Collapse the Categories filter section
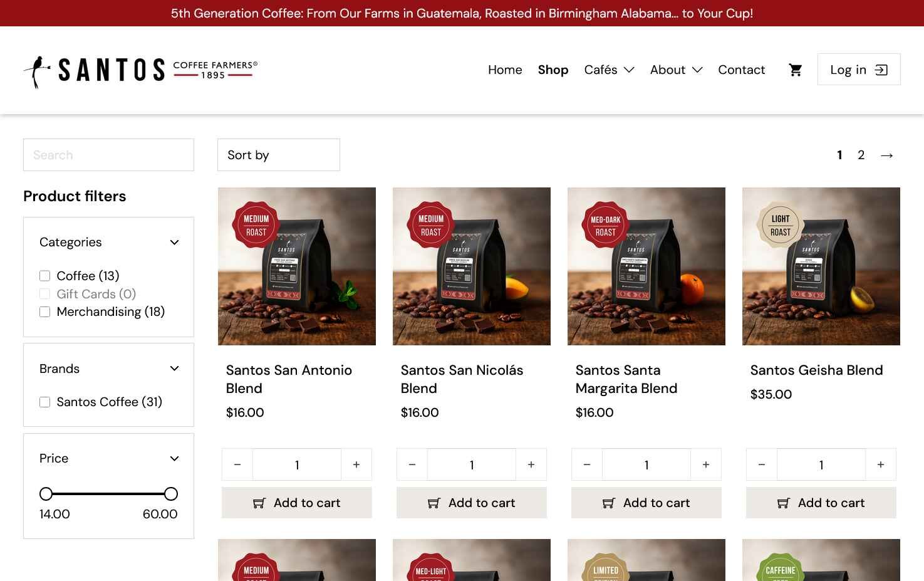The width and height of the screenshot is (924, 581). [x=174, y=243]
